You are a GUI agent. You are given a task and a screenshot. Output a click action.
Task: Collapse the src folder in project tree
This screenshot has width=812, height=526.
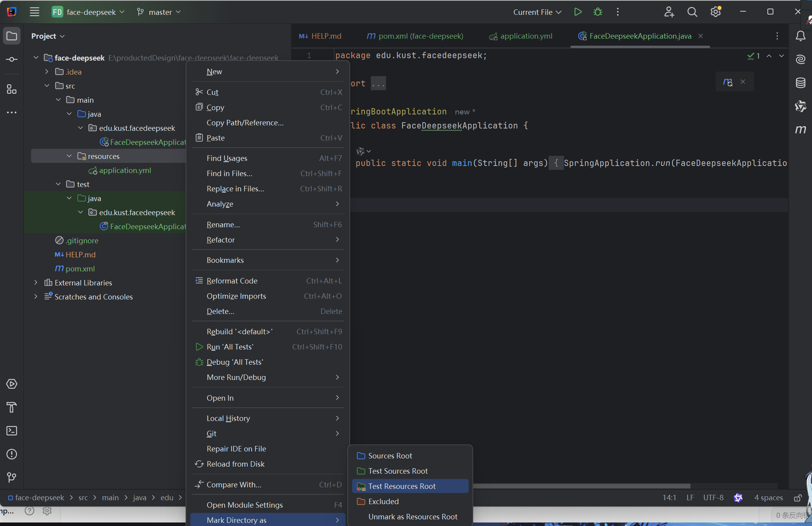(x=47, y=86)
